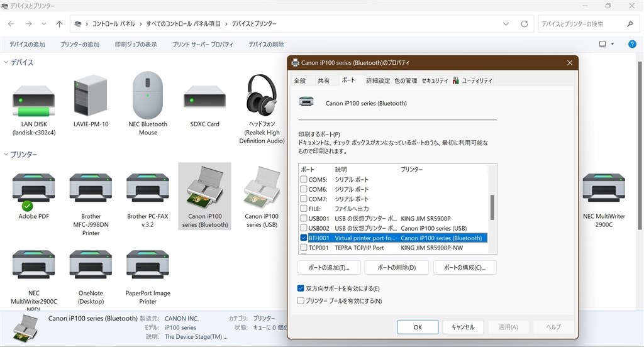
Task: Check the COM5: port checkbox
Action: pos(304,179)
